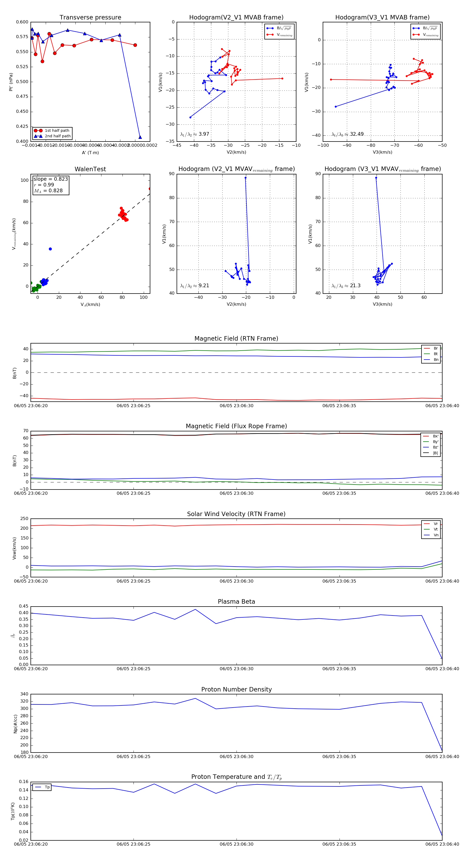Click the 'slope = 0.823' annotation
The width and height of the screenshot is (473, 868).
tap(50, 179)
